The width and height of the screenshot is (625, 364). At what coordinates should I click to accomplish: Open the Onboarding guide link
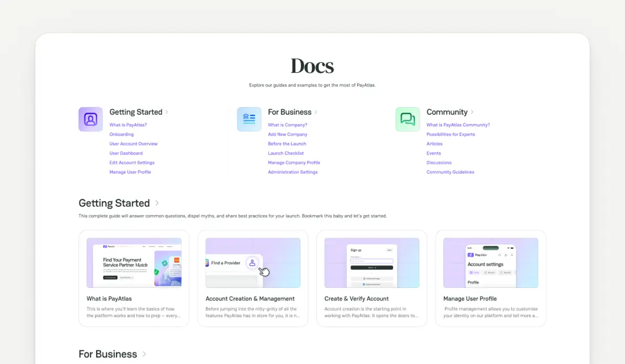(x=121, y=134)
